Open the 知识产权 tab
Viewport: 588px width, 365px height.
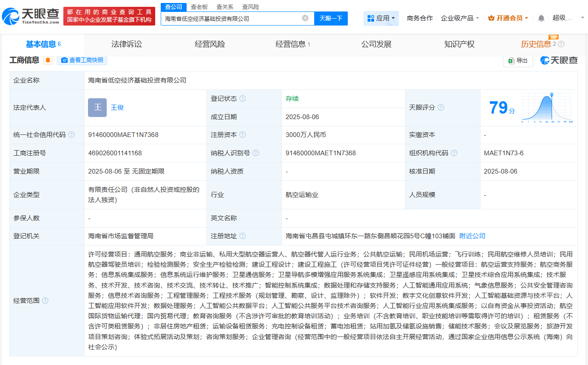(459, 43)
